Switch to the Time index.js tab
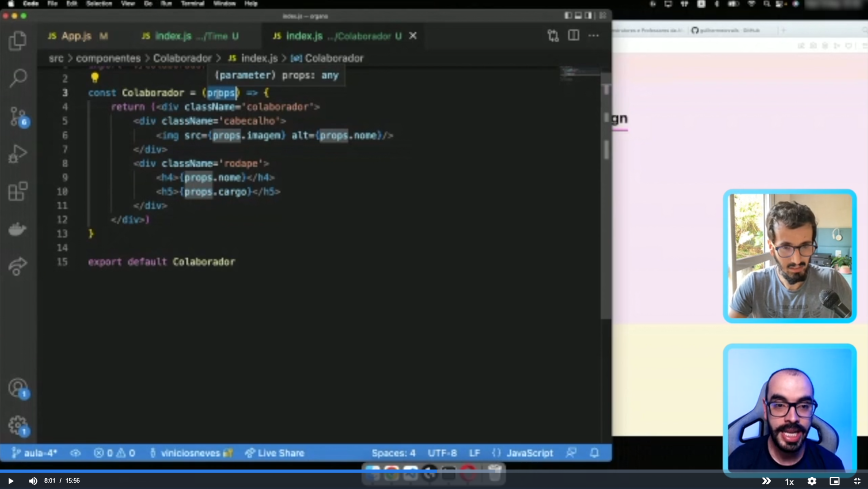This screenshot has height=489, width=868. (x=190, y=36)
